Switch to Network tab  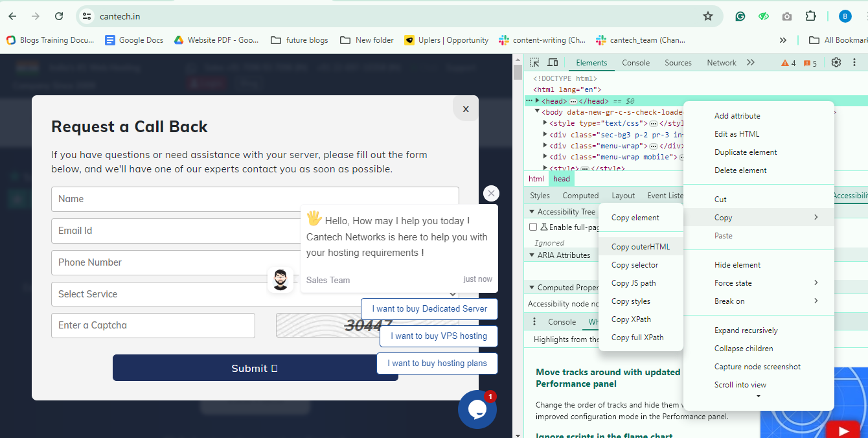[x=722, y=63]
